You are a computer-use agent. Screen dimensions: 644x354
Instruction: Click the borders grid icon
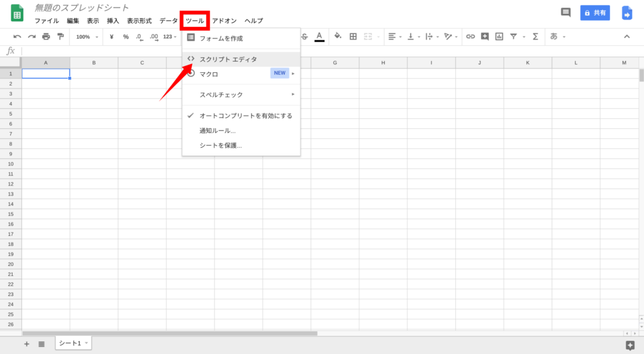[353, 36]
